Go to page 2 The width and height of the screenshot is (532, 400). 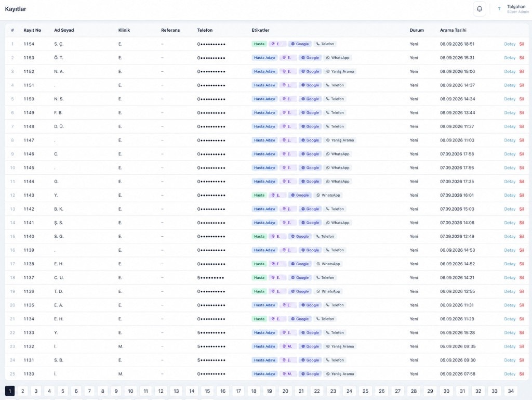[23, 391]
